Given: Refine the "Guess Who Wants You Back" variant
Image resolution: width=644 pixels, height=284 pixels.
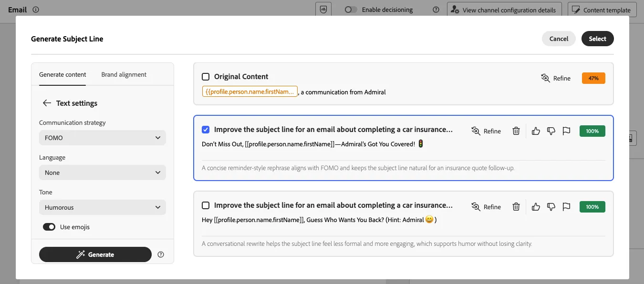Looking at the screenshot, I should click(486, 207).
